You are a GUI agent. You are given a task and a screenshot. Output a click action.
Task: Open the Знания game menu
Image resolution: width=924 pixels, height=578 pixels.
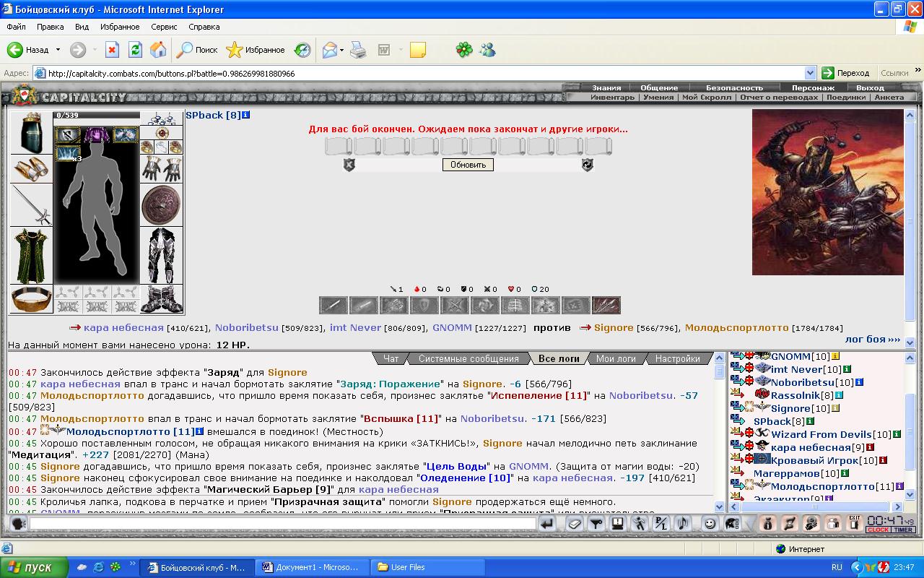pyautogui.click(x=606, y=87)
